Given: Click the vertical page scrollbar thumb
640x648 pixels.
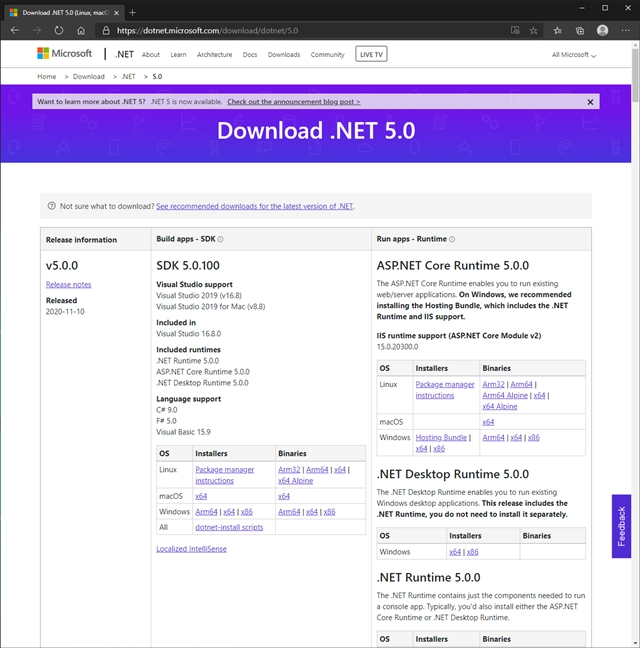Looking at the screenshot, I should (635, 75).
